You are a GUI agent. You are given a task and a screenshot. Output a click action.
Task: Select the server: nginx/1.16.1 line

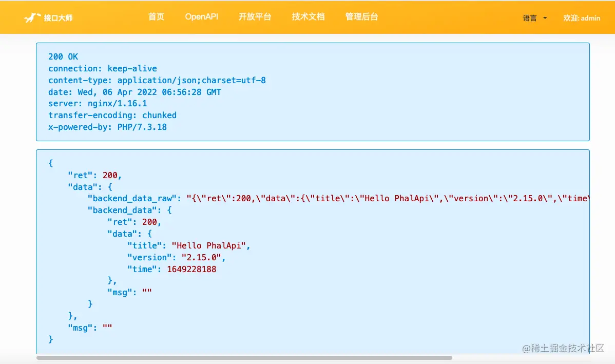coord(98,104)
